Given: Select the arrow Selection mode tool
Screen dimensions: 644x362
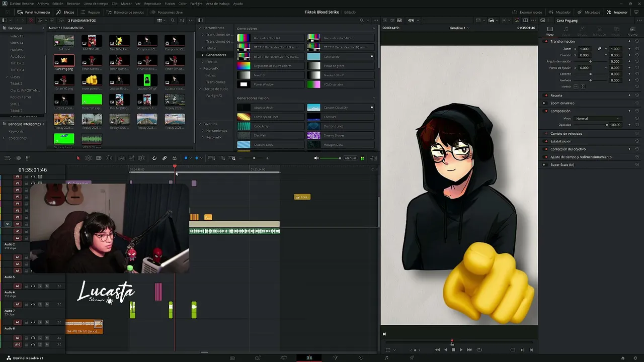Looking at the screenshot, I should [78, 158].
